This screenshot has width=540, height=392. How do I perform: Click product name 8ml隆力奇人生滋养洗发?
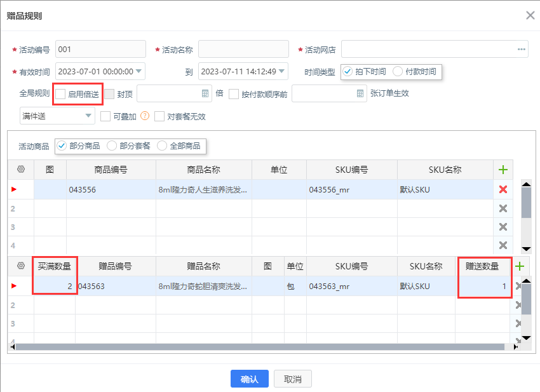[203, 189]
